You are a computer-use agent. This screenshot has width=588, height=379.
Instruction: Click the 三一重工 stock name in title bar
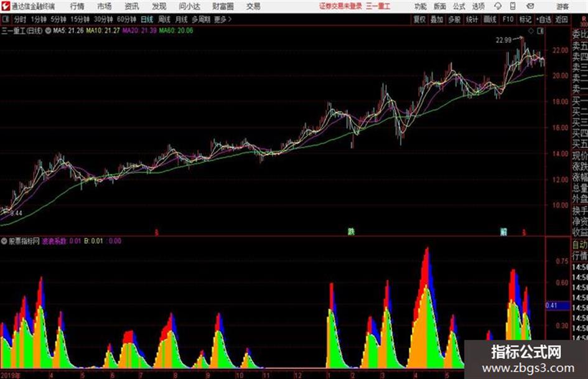[378, 6]
